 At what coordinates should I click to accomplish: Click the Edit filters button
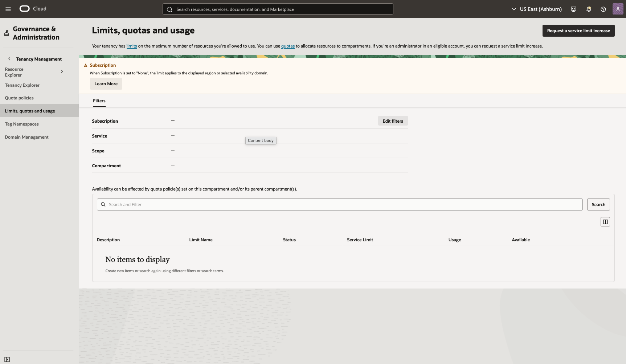coord(393,121)
